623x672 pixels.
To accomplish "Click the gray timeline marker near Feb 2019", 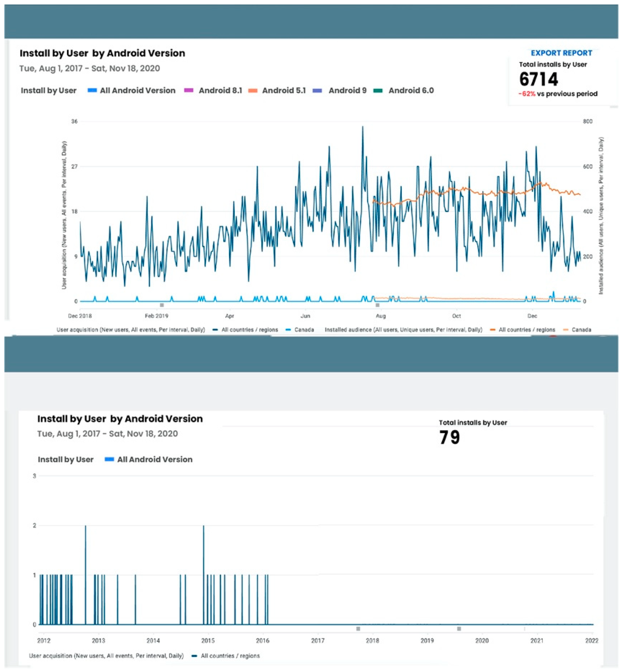I will [162, 305].
